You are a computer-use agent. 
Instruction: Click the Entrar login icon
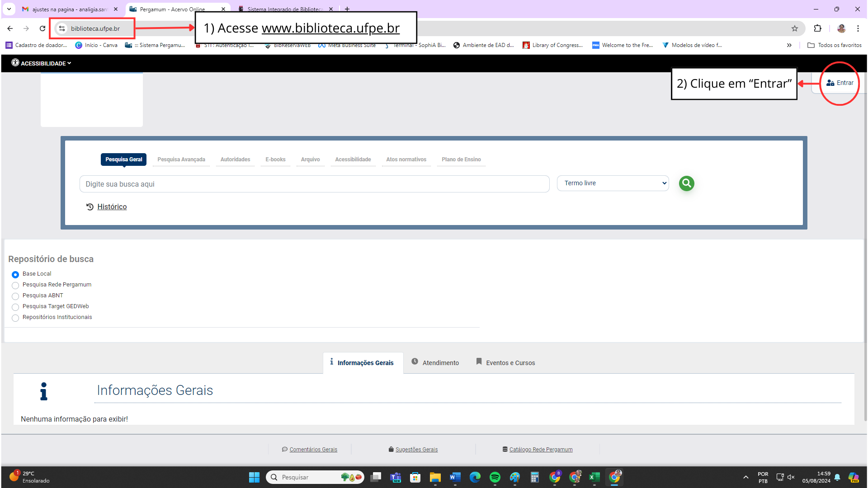coord(830,83)
